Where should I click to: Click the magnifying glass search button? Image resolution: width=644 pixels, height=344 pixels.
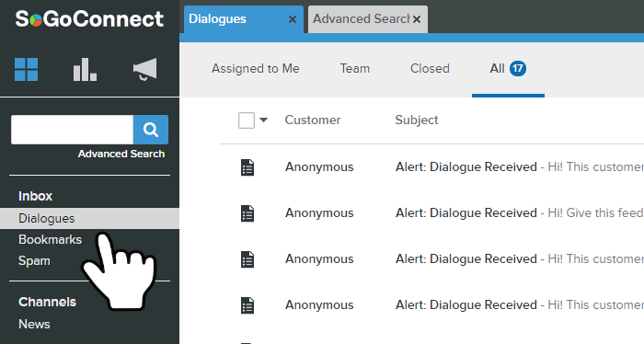[151, 130]
